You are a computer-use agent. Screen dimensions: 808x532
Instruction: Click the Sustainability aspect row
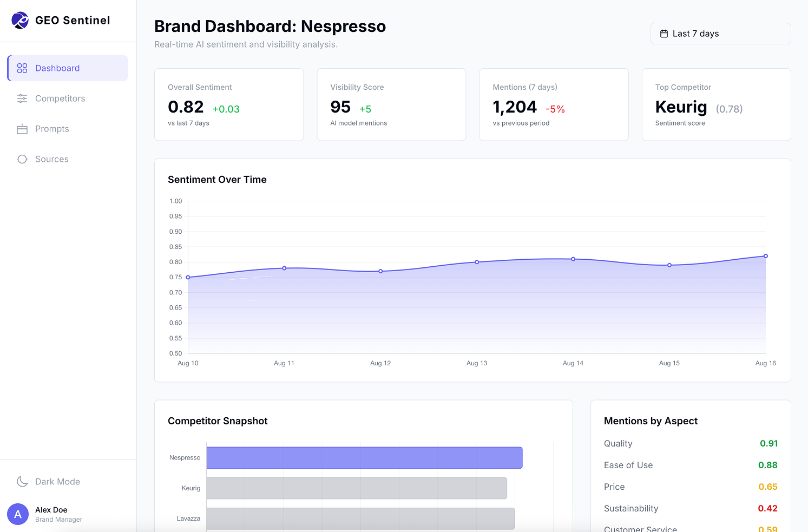tap(691, 508)
